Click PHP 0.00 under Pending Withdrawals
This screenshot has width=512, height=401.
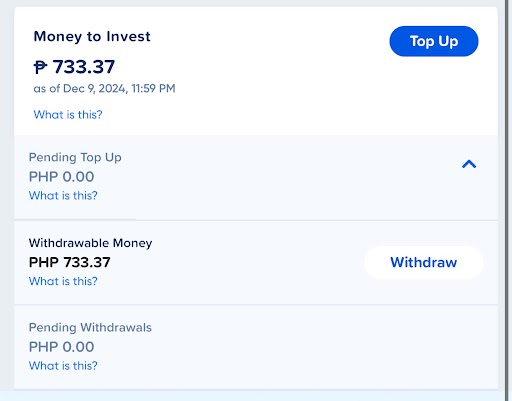click(61, 347)
